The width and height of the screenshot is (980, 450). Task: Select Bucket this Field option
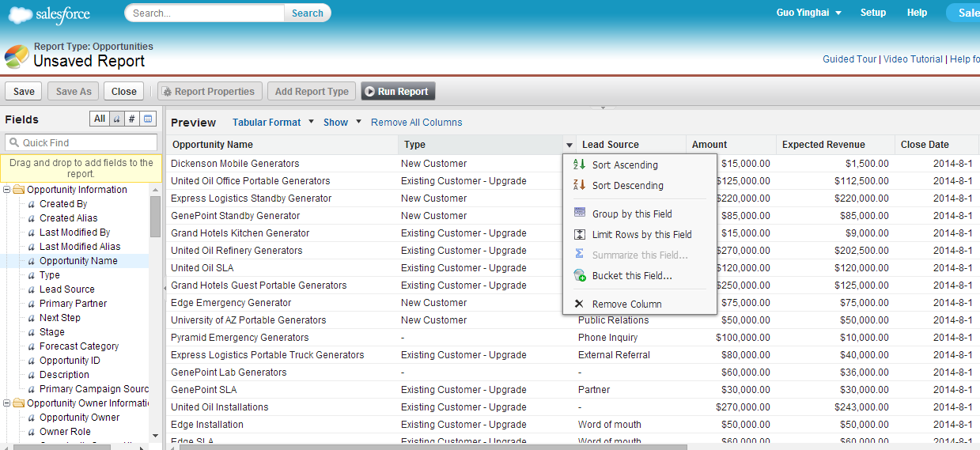pyautogui.click(x=632, y=275)
